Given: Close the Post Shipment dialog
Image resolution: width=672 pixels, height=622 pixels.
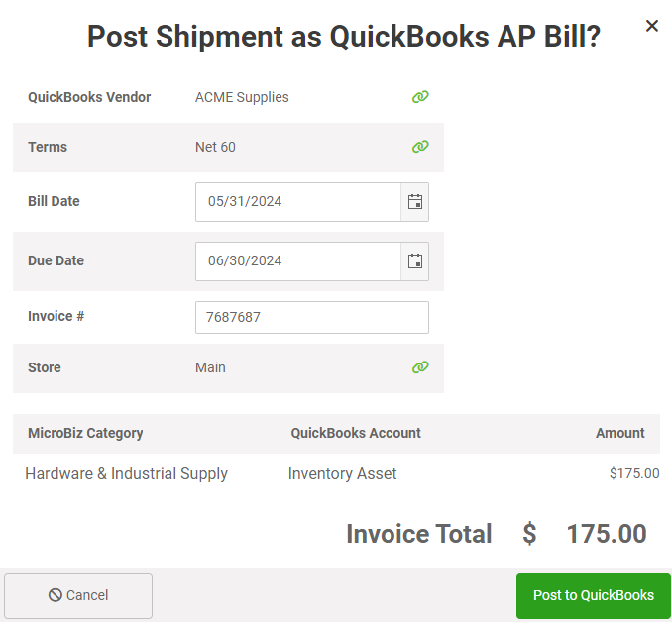Looking at the screenshot, I should pos(652,26).
